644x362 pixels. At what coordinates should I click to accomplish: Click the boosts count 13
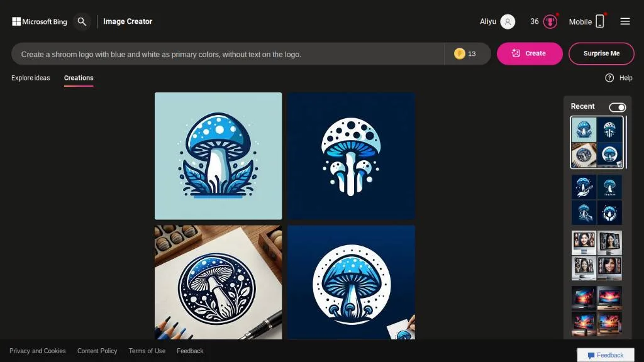[x=472, y=54]
